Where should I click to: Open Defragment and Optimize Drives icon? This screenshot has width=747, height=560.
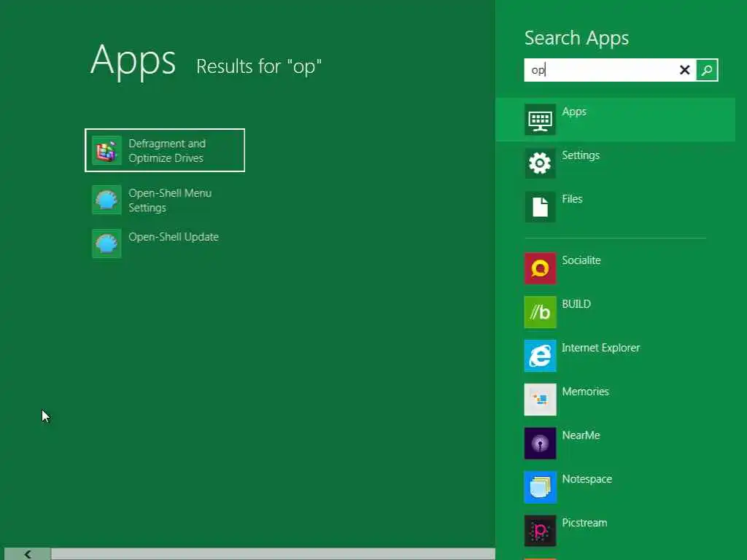coord(107,151)
